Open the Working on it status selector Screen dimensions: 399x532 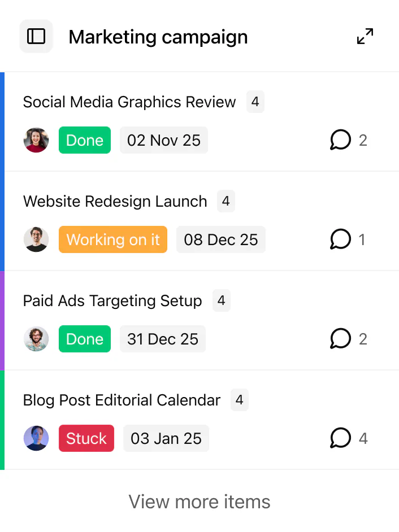click(112, 239)
